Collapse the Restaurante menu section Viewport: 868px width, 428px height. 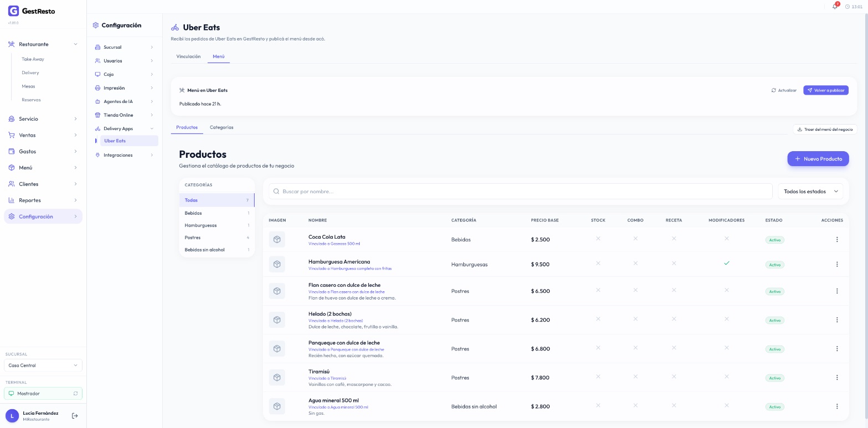(x=43, y=44)
